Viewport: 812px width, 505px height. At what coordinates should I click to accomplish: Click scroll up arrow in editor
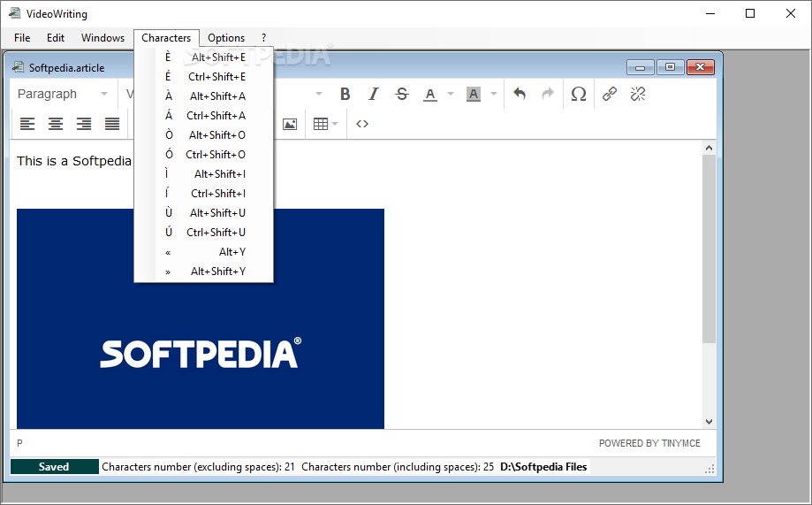pos(709,148)
